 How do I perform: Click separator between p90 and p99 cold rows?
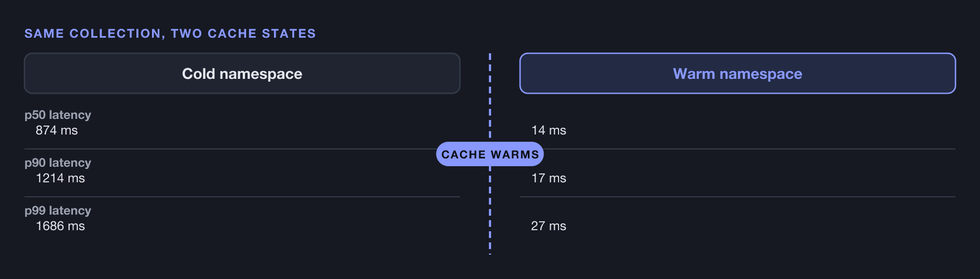[x=242, y=196]
